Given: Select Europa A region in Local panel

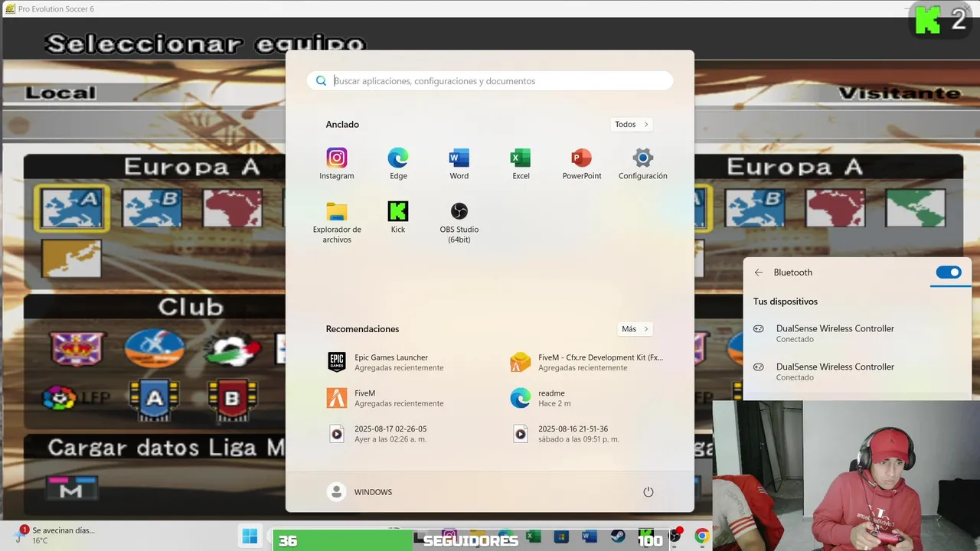Looking at the screenshot, I should (71, 207).
